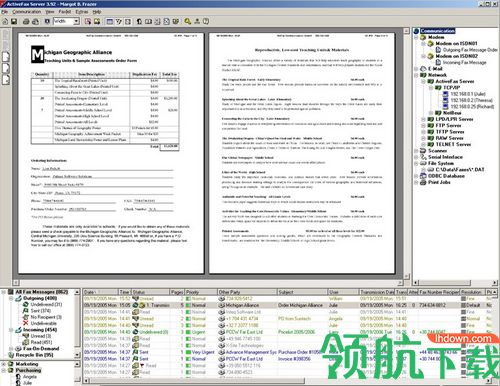Click the second page of fax preview
Screen dimensions: 500x386
[302, 153]
